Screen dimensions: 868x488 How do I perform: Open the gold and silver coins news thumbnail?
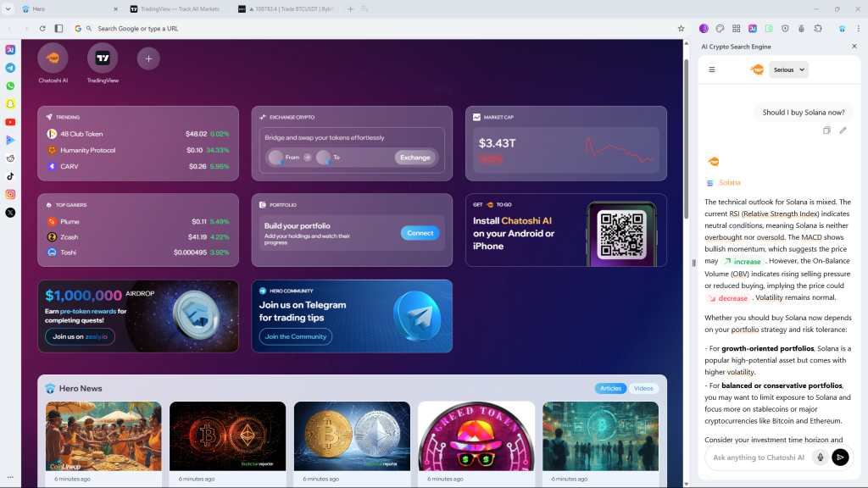[352, 436]
